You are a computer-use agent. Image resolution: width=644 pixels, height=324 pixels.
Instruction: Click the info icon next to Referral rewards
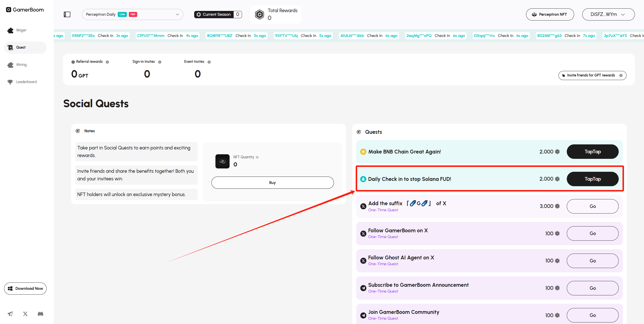pyautogui.click(x=107, y=62)
